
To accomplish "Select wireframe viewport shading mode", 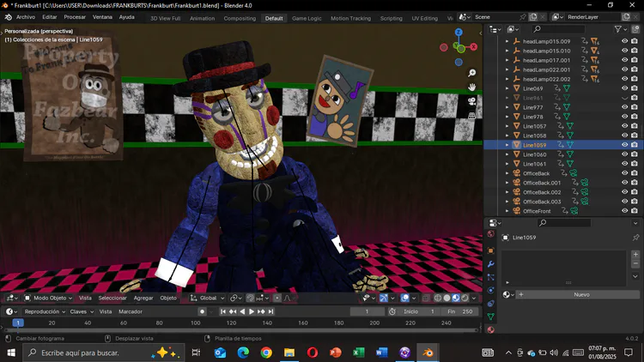I will tap(438, 298).
